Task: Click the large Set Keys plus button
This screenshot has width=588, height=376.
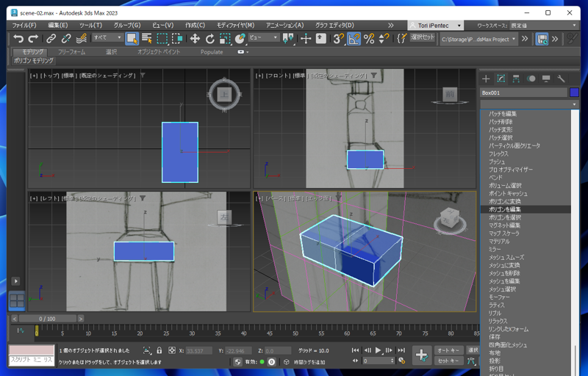Action: [x=421, y=355]
